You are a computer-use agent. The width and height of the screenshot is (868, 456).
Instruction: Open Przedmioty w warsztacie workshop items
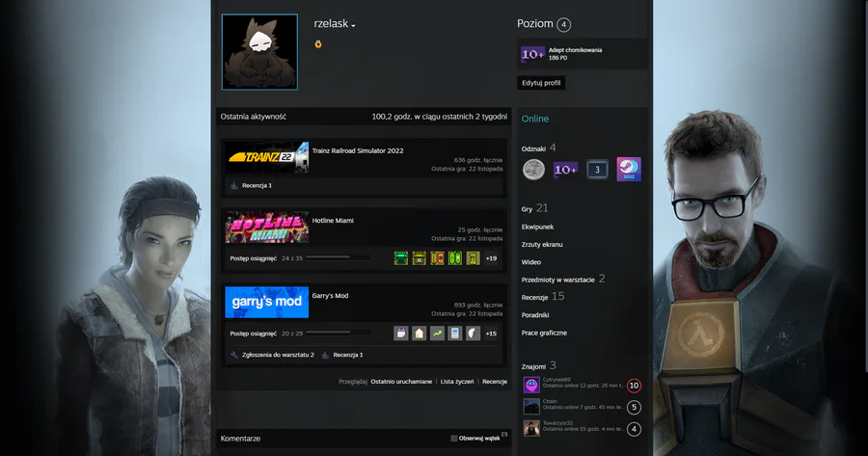tap(563, 280)
